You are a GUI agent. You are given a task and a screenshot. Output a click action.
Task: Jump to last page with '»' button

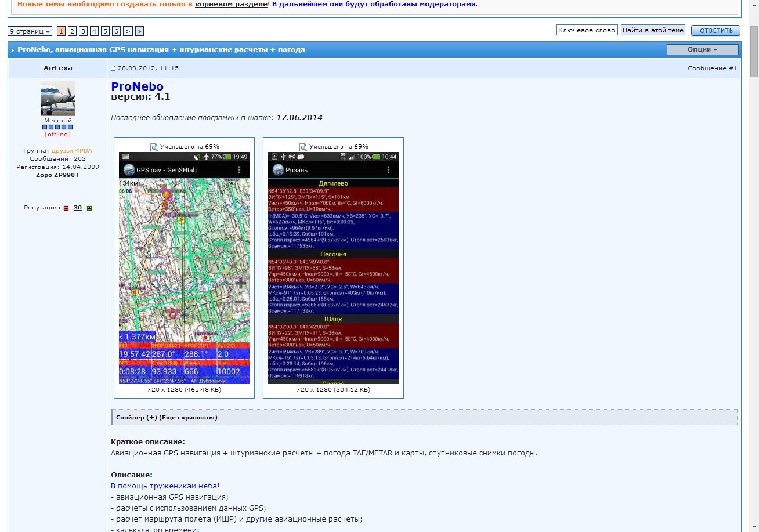(139, 31)
